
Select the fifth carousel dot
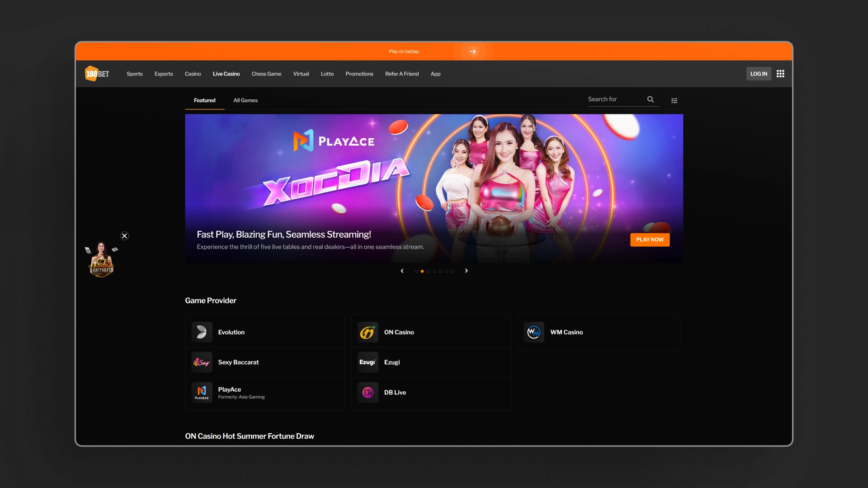tap(440, 271)
